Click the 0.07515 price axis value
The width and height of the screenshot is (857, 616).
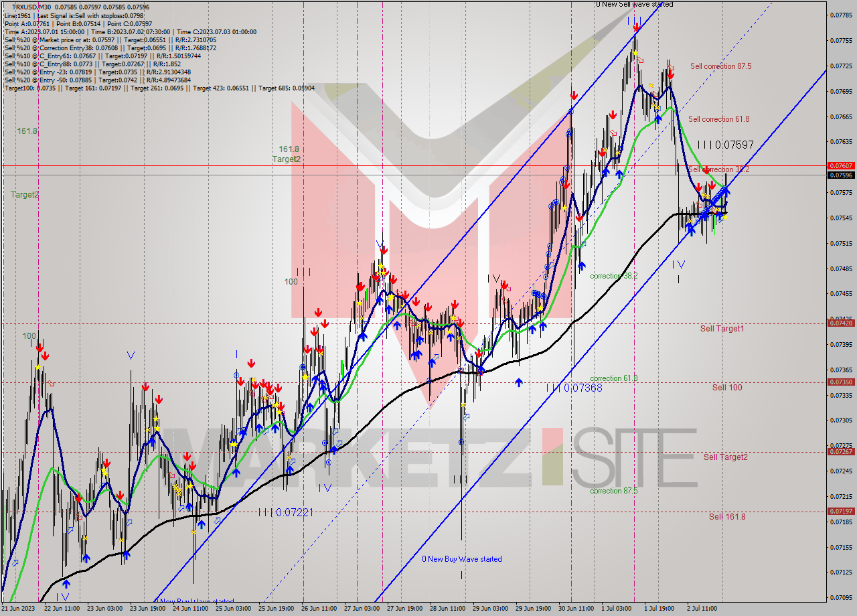[842, 243]
